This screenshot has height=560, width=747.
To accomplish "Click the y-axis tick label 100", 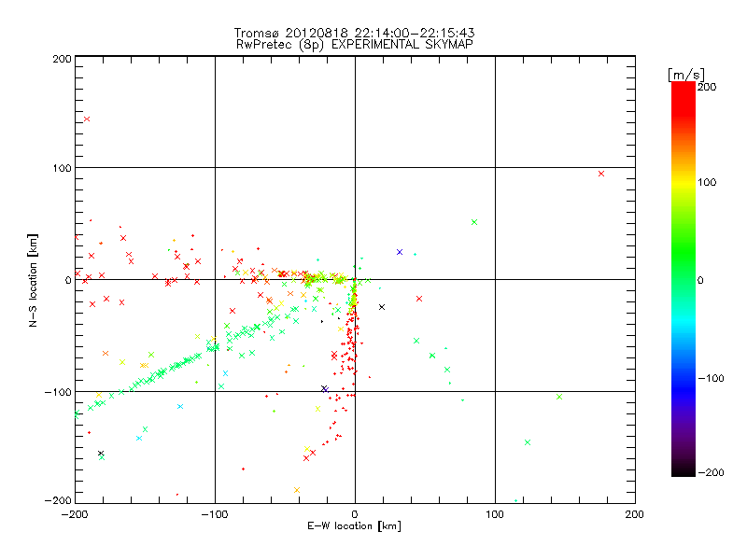I will pos(61,168).
